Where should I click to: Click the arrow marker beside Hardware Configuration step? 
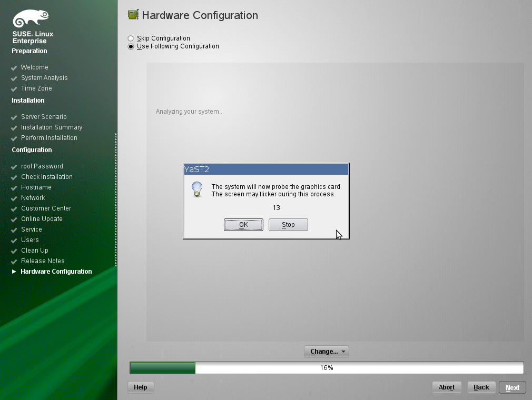(14, 272)
